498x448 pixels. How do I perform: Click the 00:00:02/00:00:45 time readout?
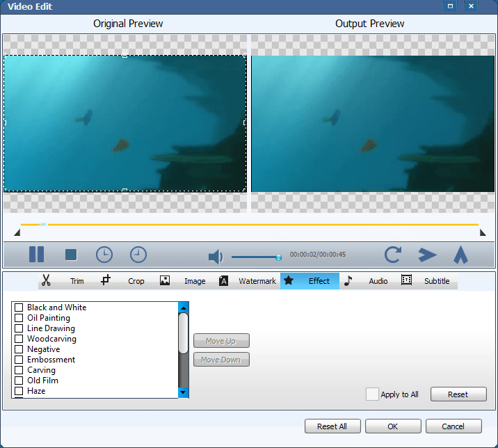pyautogui.click(x=318, y=255)
